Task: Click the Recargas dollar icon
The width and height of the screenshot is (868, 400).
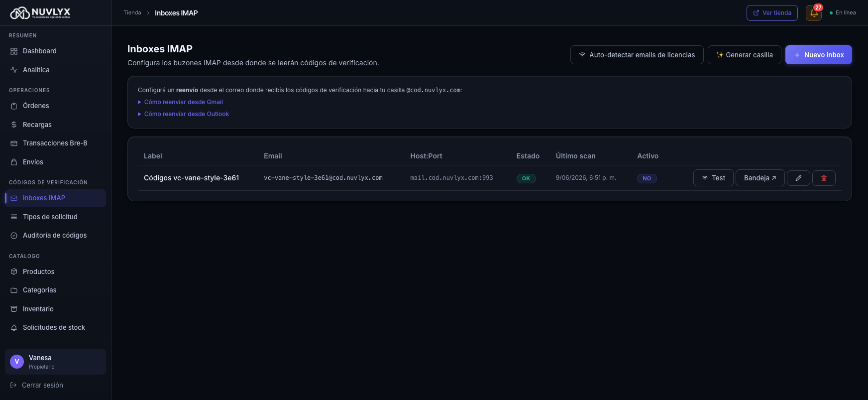Action: point(14,125)
